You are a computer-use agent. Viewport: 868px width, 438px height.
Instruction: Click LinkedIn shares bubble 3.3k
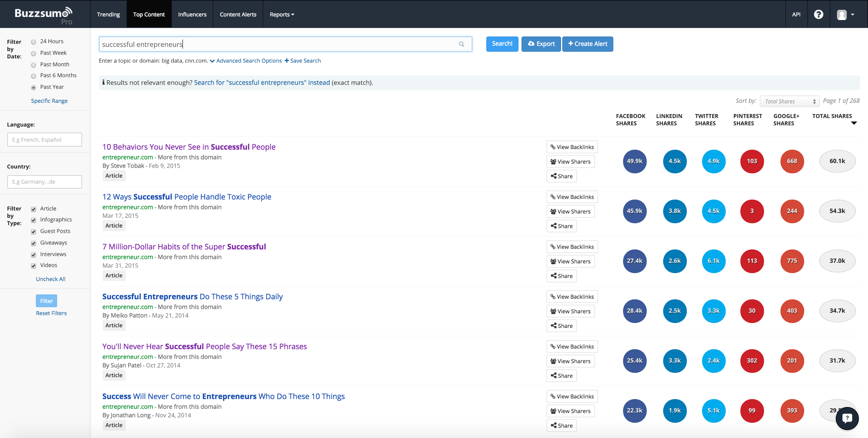click(675, 361)
